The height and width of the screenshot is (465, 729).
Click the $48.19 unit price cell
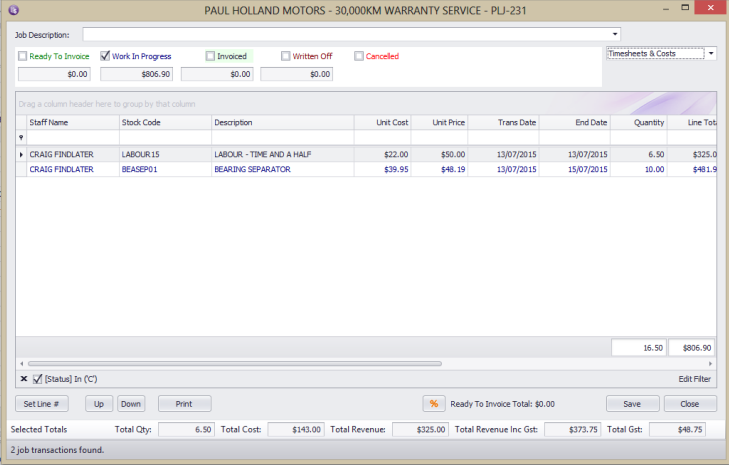pyautogui.click(x=439, y=169)
